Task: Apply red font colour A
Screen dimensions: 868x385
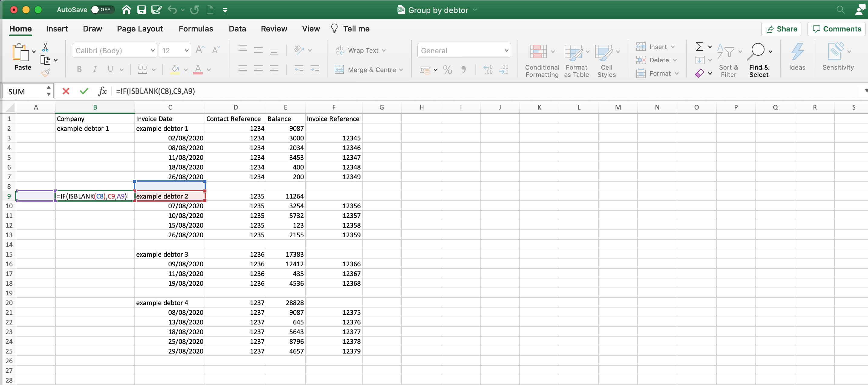Action: [x=198, y=69]
